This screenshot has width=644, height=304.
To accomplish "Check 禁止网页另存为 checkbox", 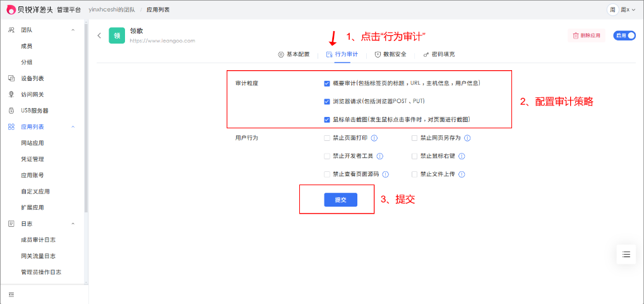I will coord(414,138).
